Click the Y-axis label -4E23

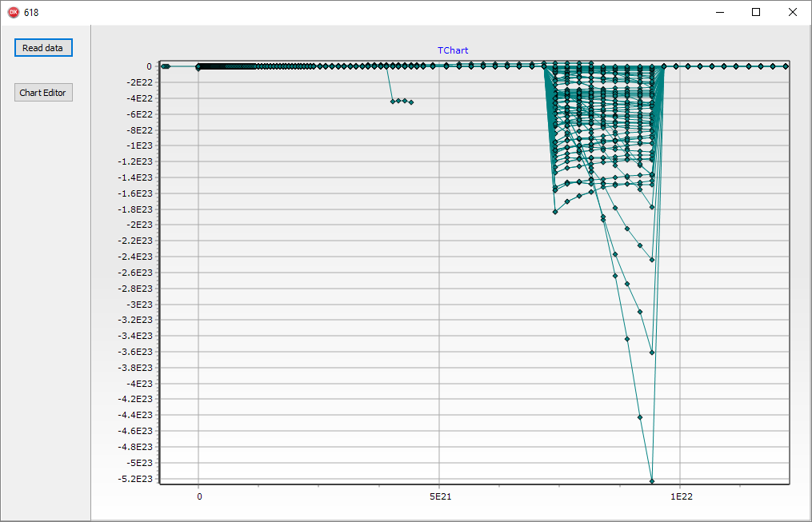click(140, 384)
